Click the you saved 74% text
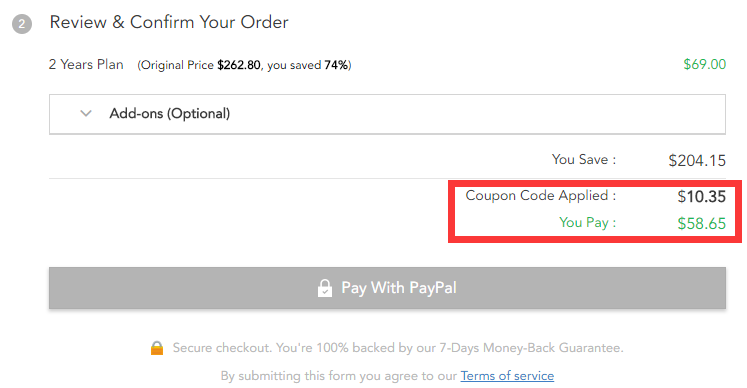This screenshot has height=388, width=747. coord(308,65)
